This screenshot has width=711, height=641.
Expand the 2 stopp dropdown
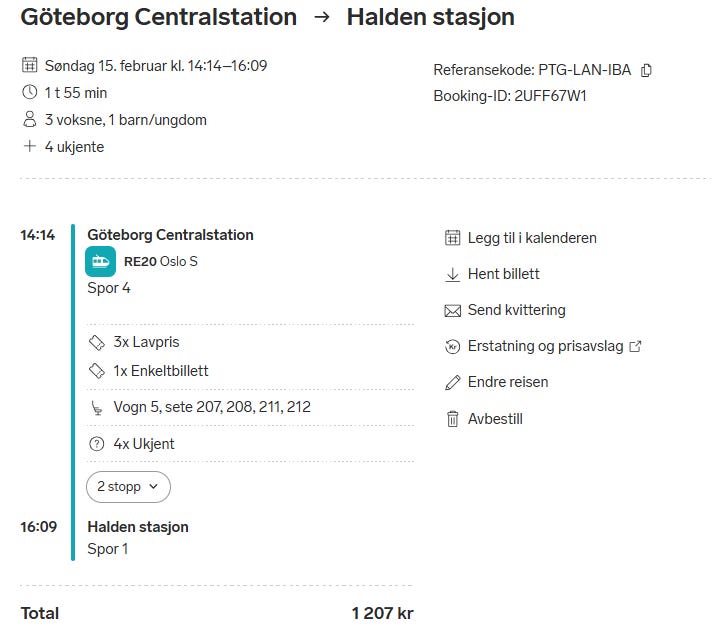128,487
